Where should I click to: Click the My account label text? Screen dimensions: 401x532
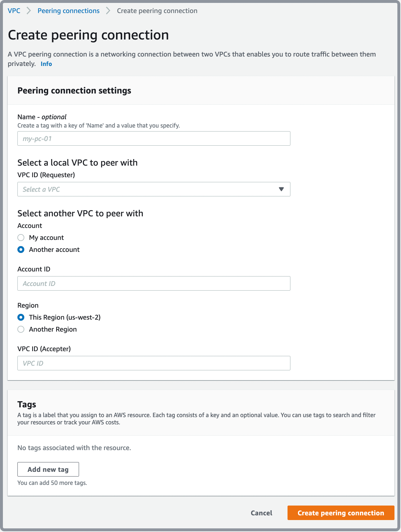(46, 237)
